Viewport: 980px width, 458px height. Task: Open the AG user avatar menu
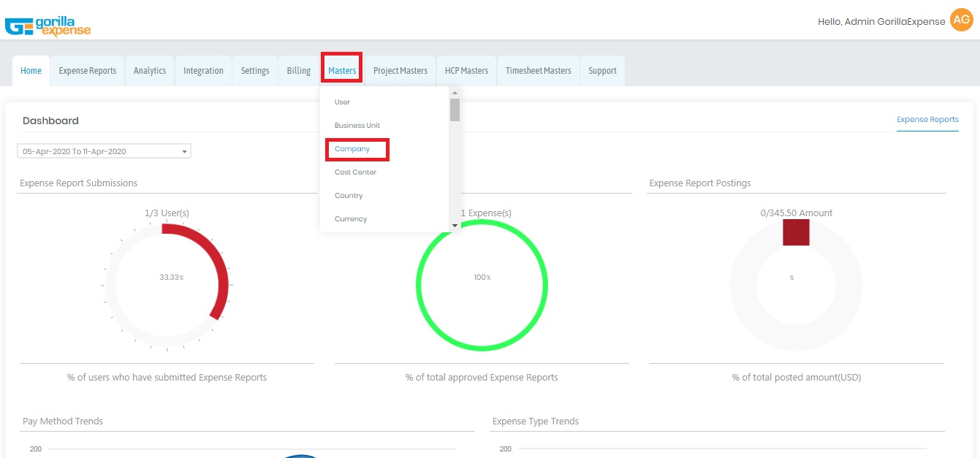pos(961,20)
